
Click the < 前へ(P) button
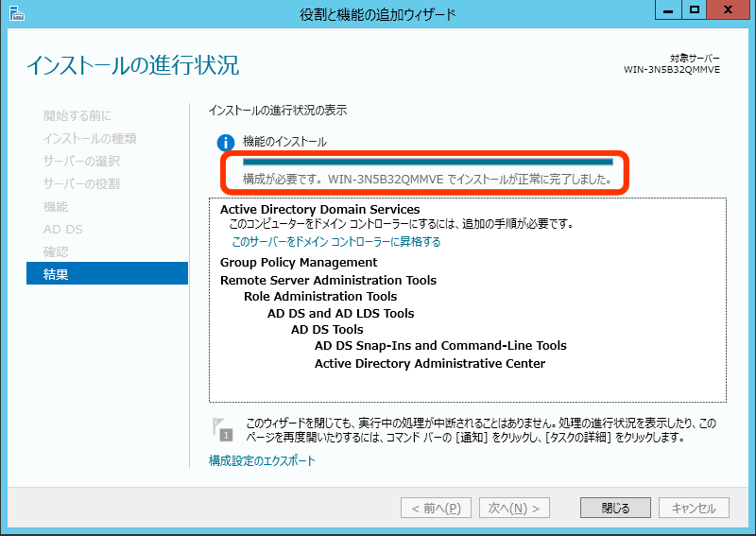point(436,508)
